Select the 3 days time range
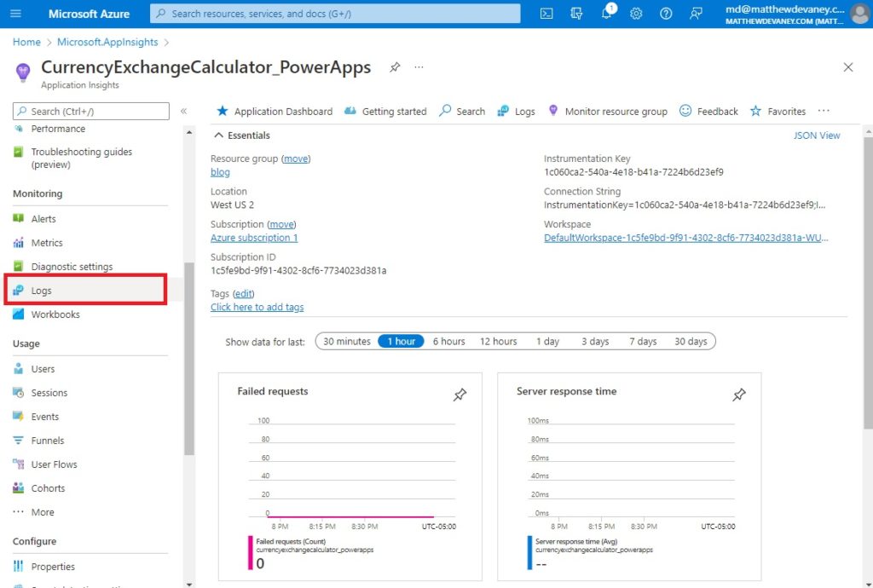 pyautogui.click(x=595, y=342)
